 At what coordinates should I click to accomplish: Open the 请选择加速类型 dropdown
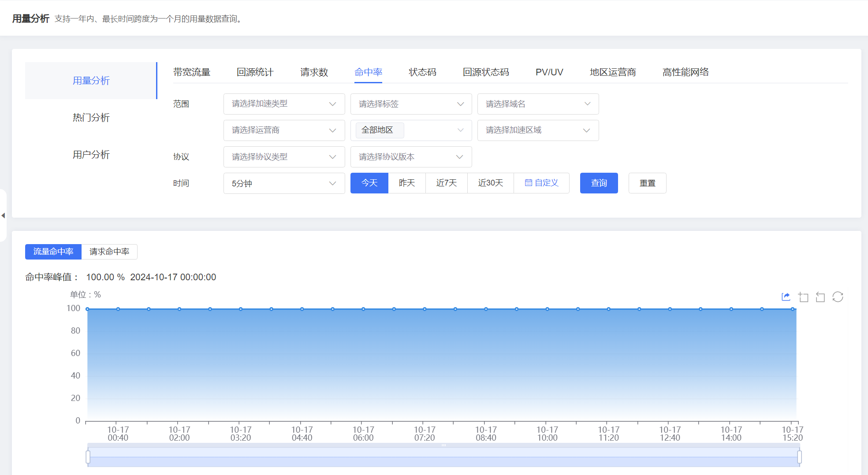pyautogui.click(x=284, y=104)
